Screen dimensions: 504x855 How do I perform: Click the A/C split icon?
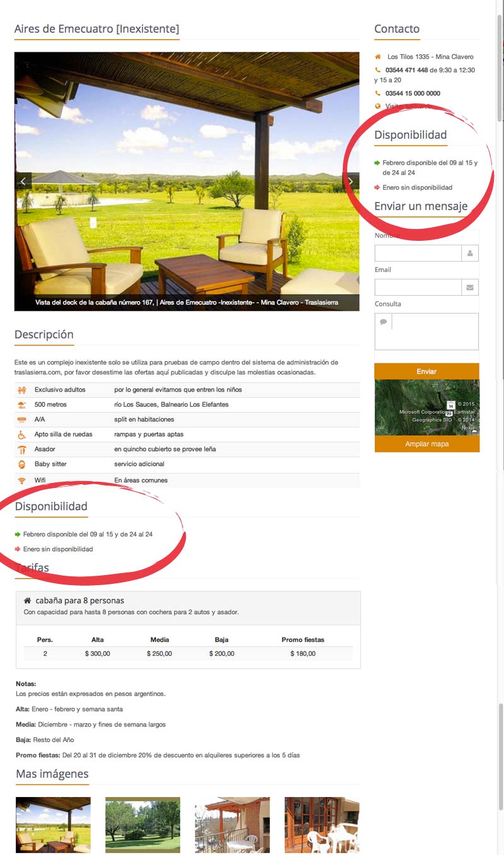point(21,419)
